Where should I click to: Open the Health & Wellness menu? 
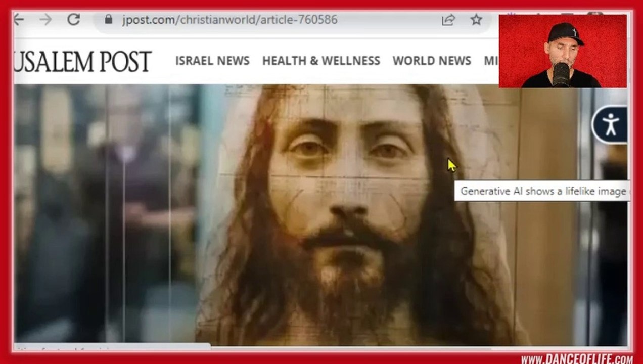coord(321,61)
